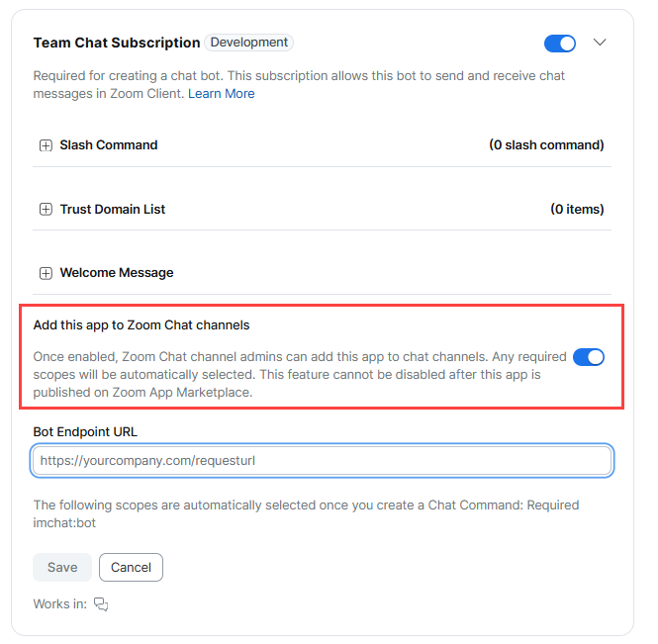Click the Add this app to Zoom Chat channels heading

(x=141, y=325)
